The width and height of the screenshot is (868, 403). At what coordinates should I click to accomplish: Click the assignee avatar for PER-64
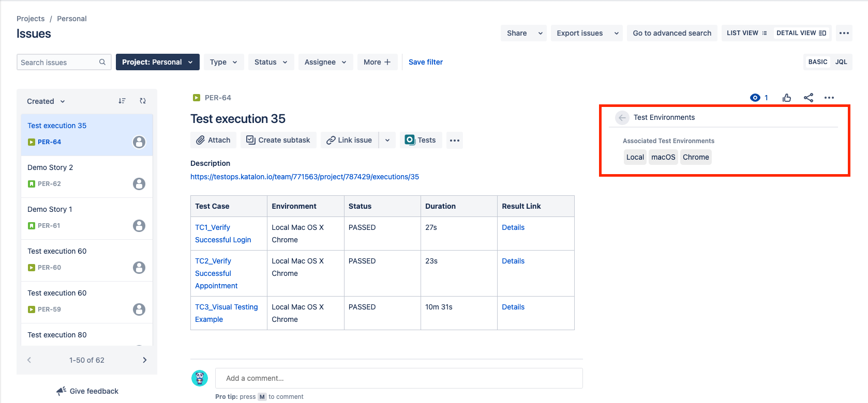139,142
